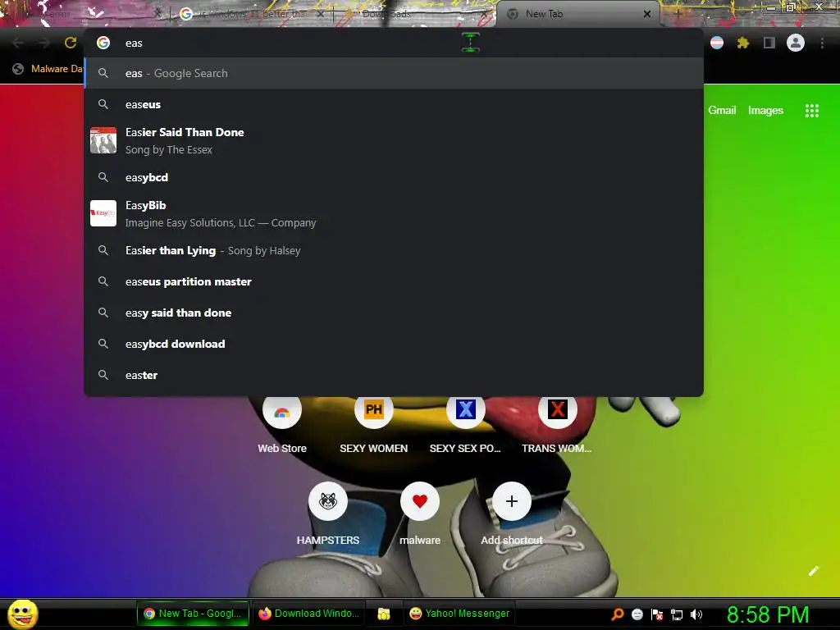Open the Google apps grid

[x=811, y=111]
